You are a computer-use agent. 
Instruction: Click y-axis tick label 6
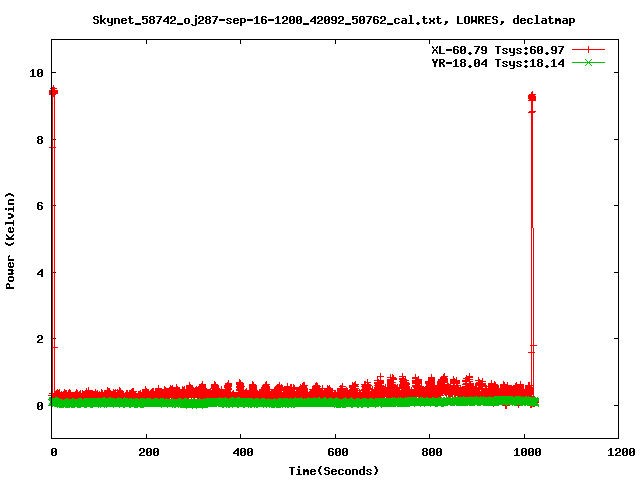click(x=40, y=206)
